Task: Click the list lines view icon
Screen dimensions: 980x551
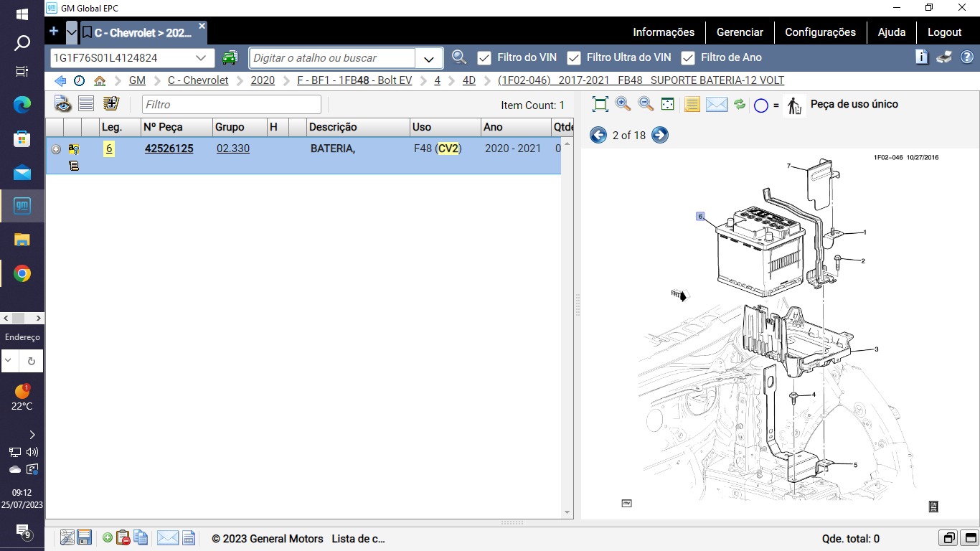Action: coord(86,104)
